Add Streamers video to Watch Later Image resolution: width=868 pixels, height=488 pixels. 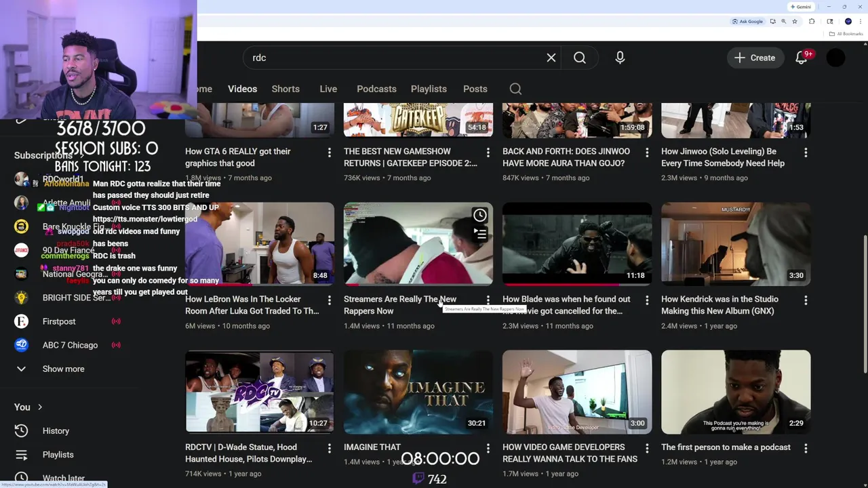click(479, 216)
